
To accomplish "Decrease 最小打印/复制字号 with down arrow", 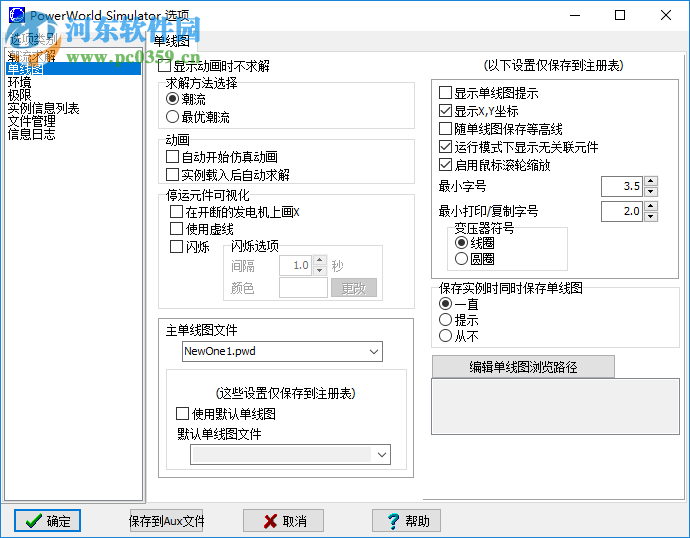I will (651, 216).
